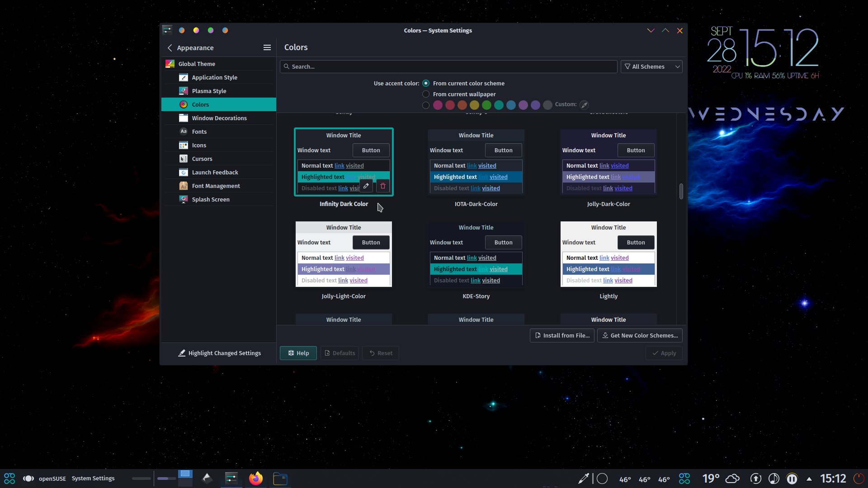Open the All Schemes filter dropdown
This screenshot has width=868, height=488.
(x=651, y=66)
